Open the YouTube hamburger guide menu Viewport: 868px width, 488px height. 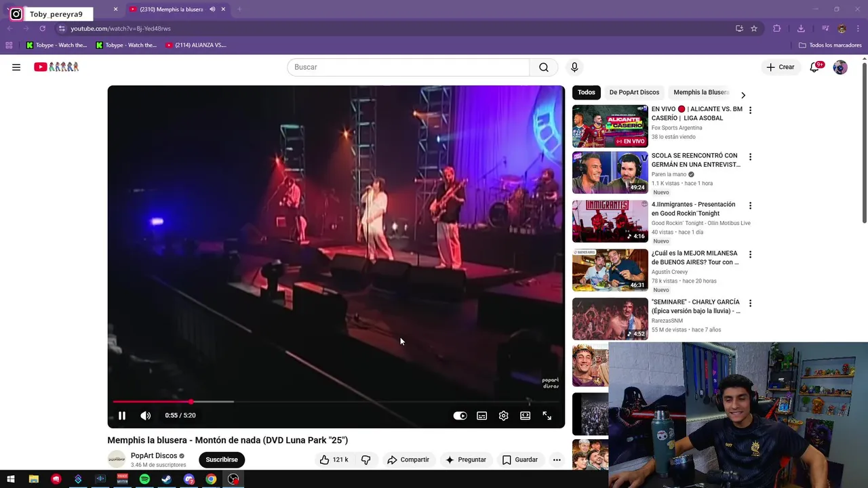tap(16, 67)
